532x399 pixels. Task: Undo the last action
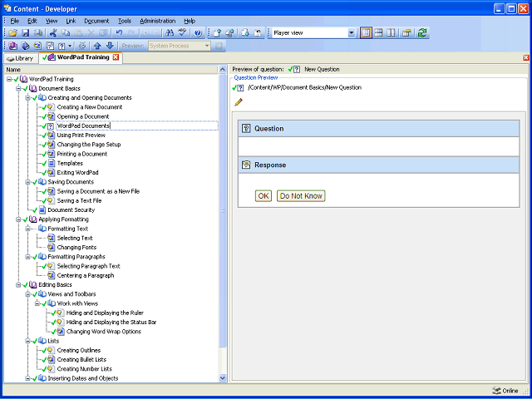[119, 33]
